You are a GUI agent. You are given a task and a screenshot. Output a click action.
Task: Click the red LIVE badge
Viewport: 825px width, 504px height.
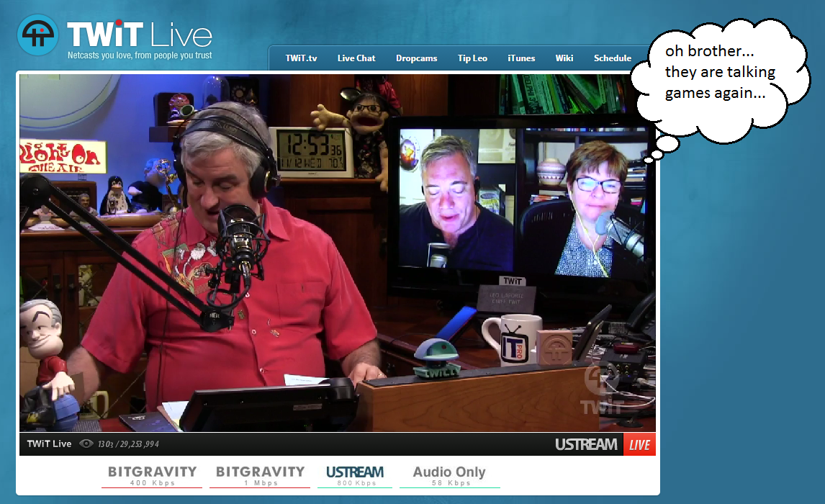639,444
